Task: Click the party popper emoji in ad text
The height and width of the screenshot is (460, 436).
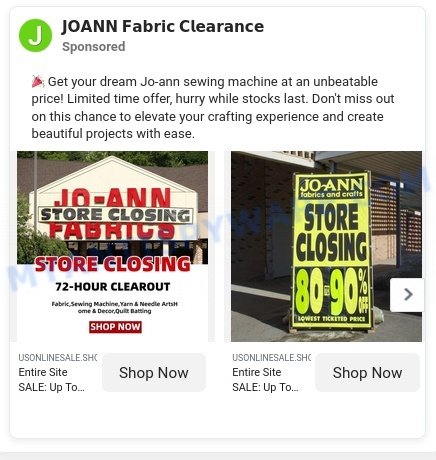Action: (x=38, y=81)
